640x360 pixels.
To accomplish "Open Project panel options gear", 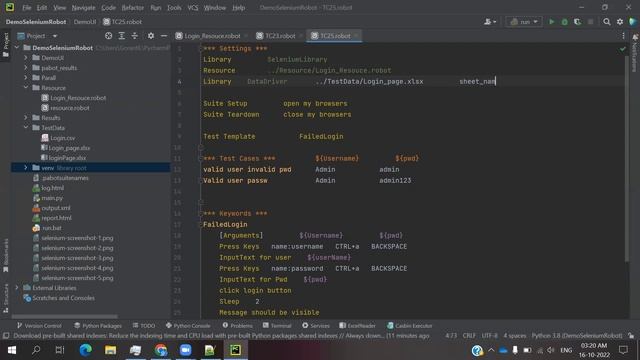I will tap(151, 36).
